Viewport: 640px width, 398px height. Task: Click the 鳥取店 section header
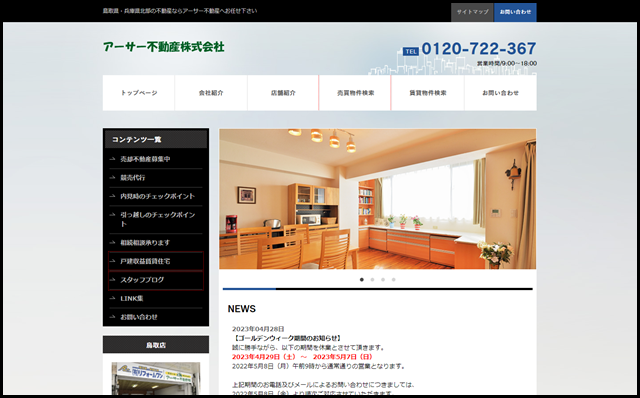click(x=156, y=345)
